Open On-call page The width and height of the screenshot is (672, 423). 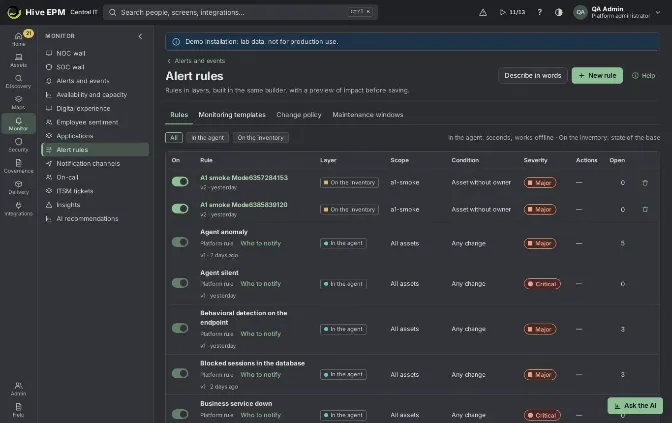click(x=95, y=177)
